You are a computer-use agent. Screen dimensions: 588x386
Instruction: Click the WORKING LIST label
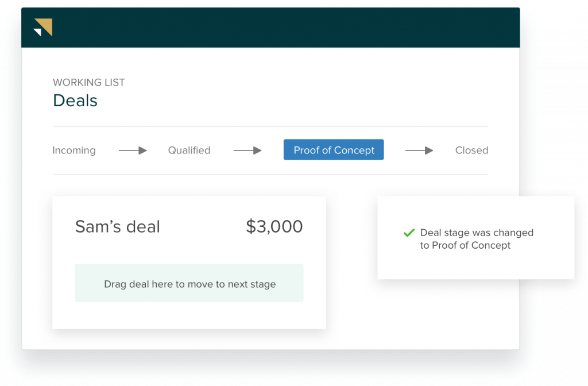(x=89, y=83)
